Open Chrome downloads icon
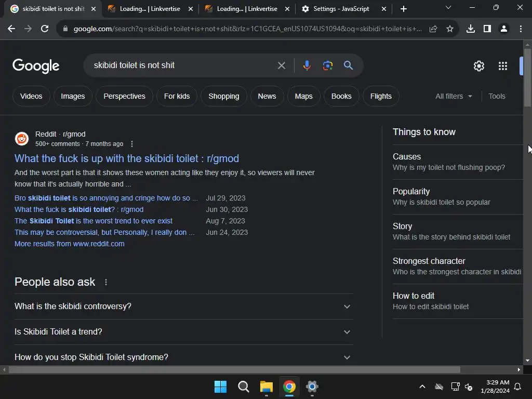532x399 pixels. [471, 29]
